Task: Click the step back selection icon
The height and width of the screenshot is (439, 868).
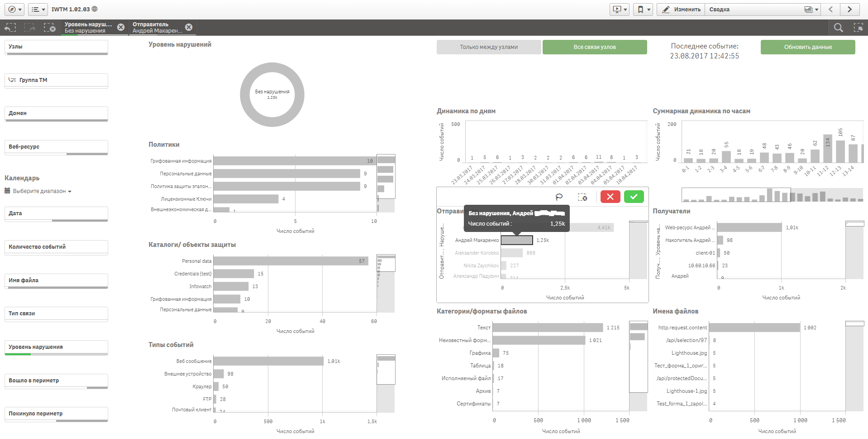Action: 10,28
